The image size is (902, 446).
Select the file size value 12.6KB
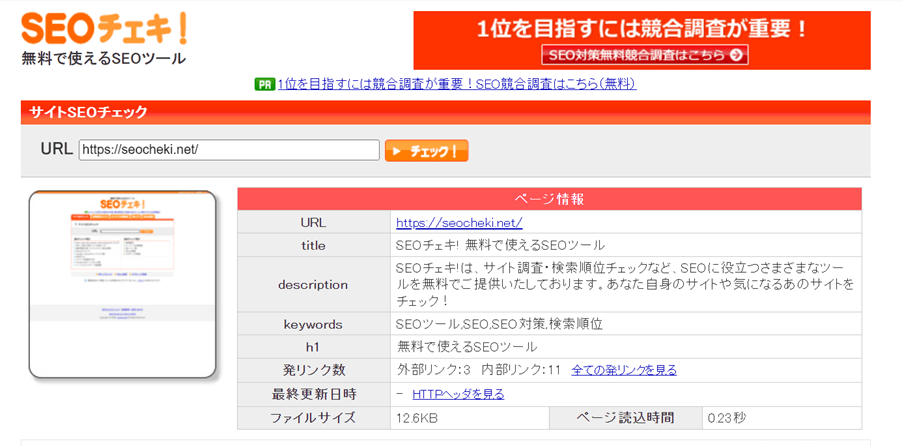coord(417,418)
